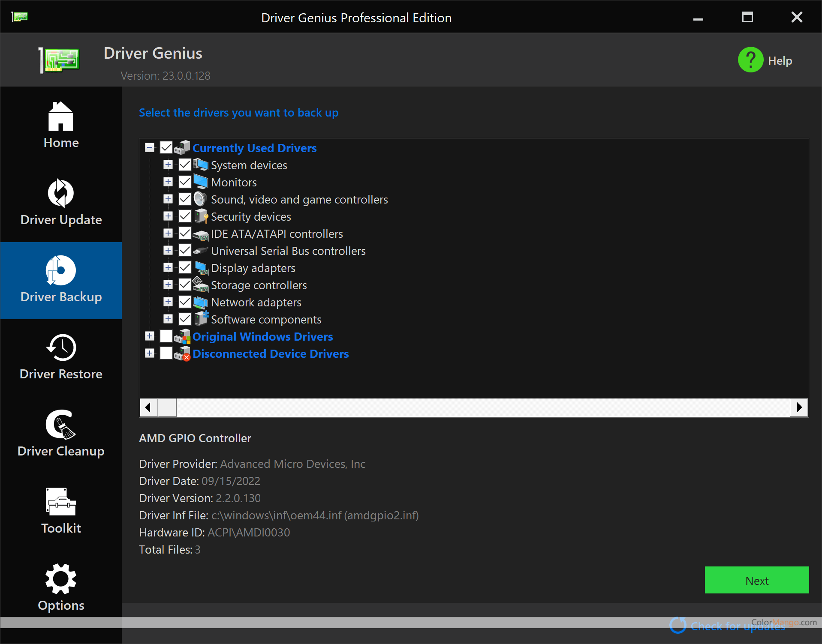Uncheck the Monitors checkbox
This screenshot has height=644, width=822.
click(x=185, y=182)
